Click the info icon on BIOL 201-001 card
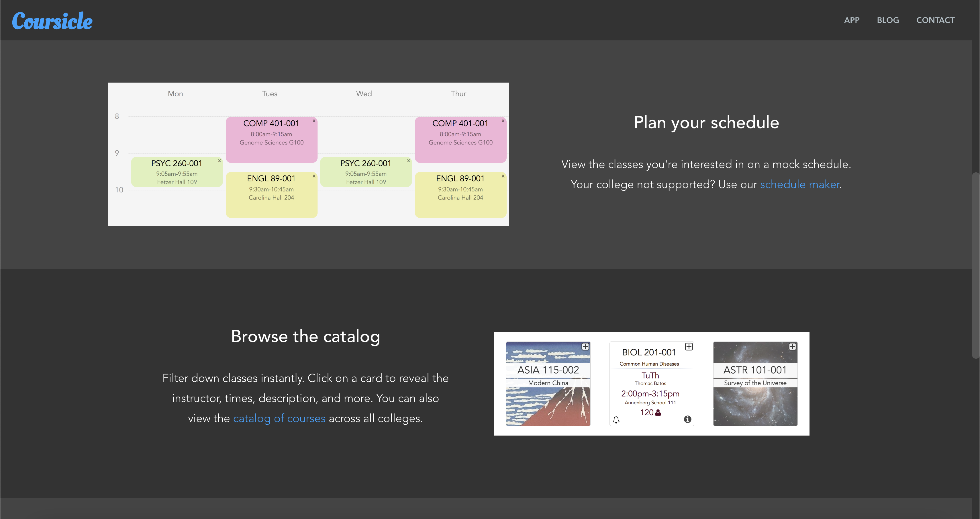The height and width of the screenshot is (519, 980). 687,419
